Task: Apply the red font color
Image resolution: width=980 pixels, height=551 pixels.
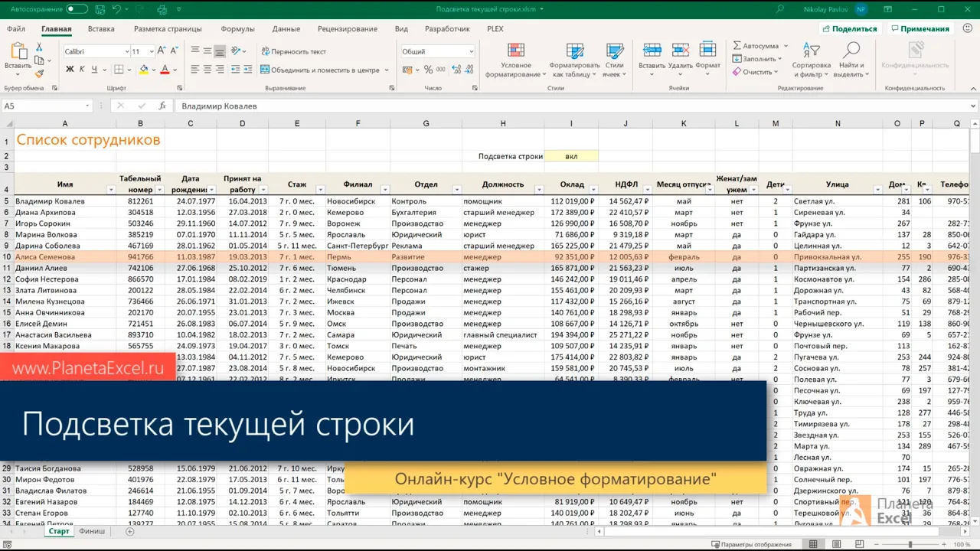Action: pos(165,70)
